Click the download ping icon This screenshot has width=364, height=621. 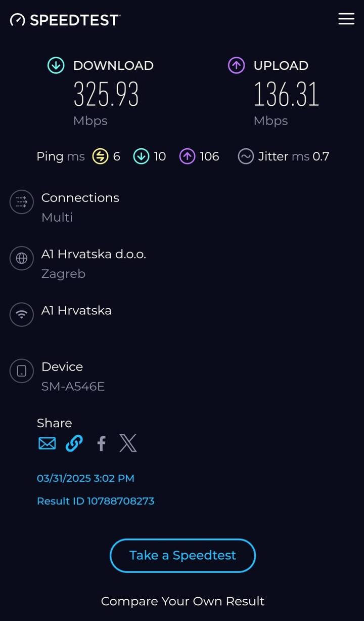[141, 157]
